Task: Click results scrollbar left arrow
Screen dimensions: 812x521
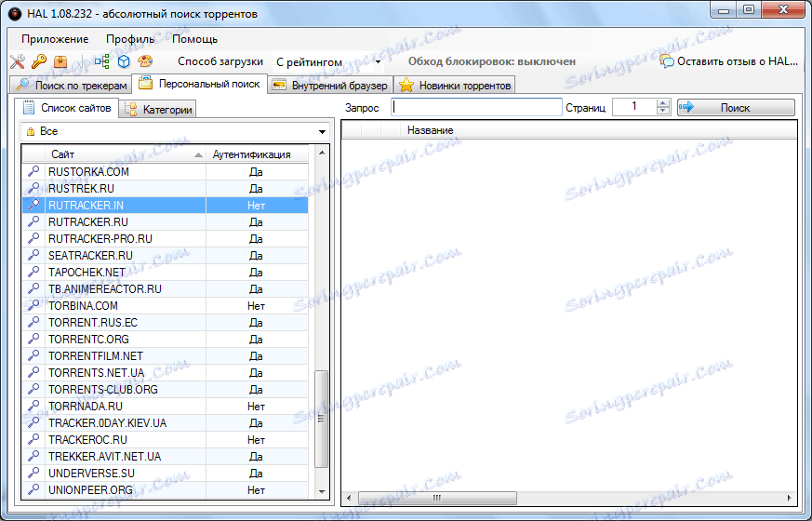Action: point(349,498)
